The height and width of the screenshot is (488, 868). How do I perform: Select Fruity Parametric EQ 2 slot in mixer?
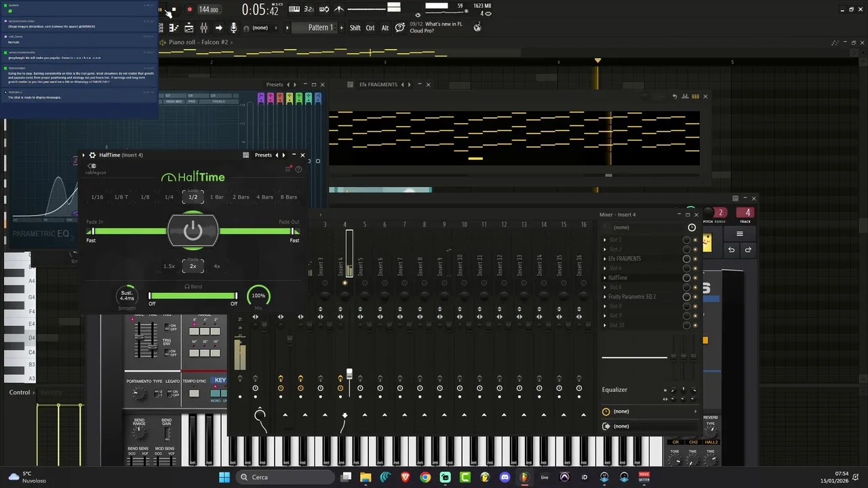[632, 297]
